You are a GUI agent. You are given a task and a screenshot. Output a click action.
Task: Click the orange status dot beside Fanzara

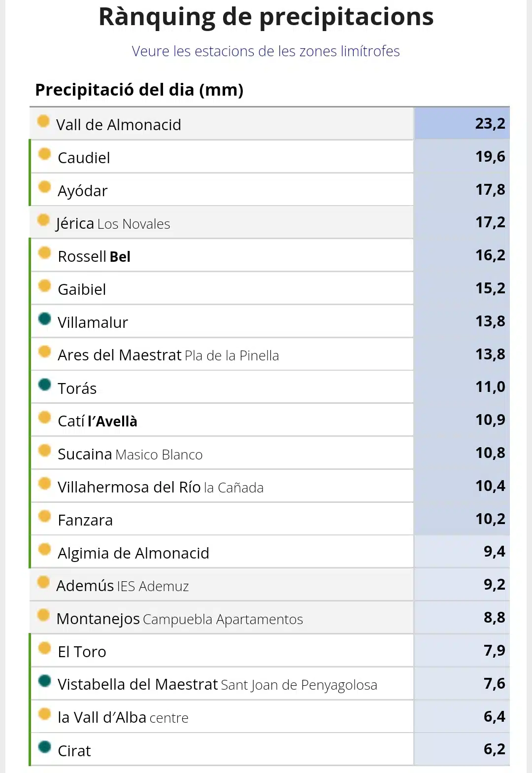(45, 516)
